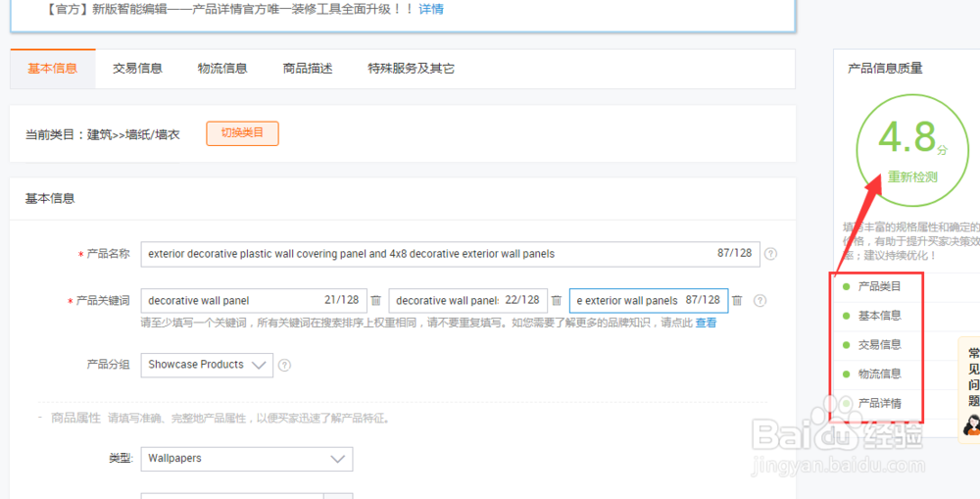The width and height of the screenshot is (980, 499).
Task: Delete the second keyword with its trash icon
Action: [557, 301]
